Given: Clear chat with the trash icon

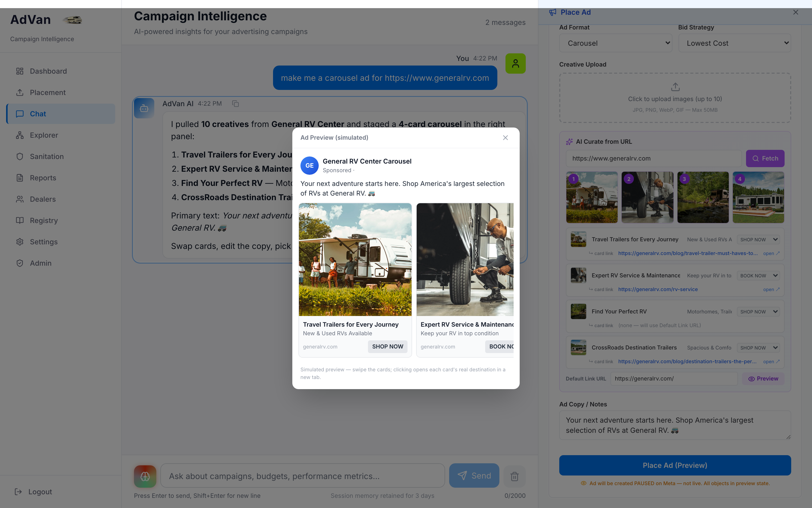Looking at the screenshot, I should click(514, 476).
